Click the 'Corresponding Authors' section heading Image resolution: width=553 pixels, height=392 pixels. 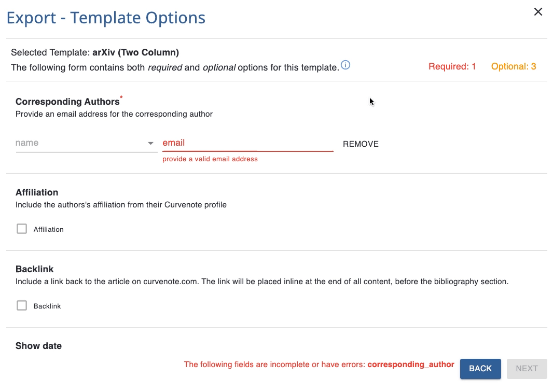tap(67, 102)
